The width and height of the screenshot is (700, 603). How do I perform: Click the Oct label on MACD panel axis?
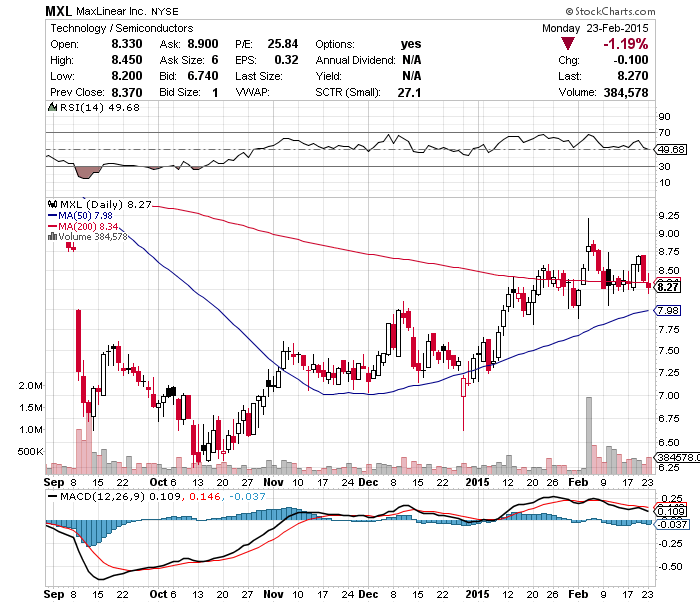click(158, 595)
